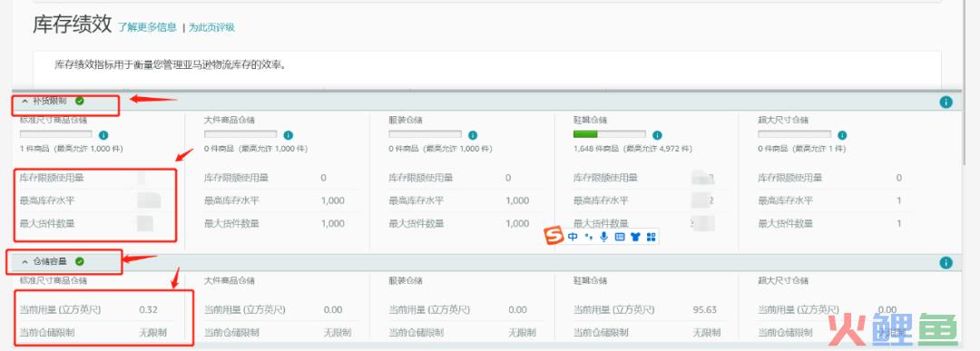980x351 pixels.
Task: Open info icon beside 鞋靴仓储 restock bar
Action: click(657, 135)
